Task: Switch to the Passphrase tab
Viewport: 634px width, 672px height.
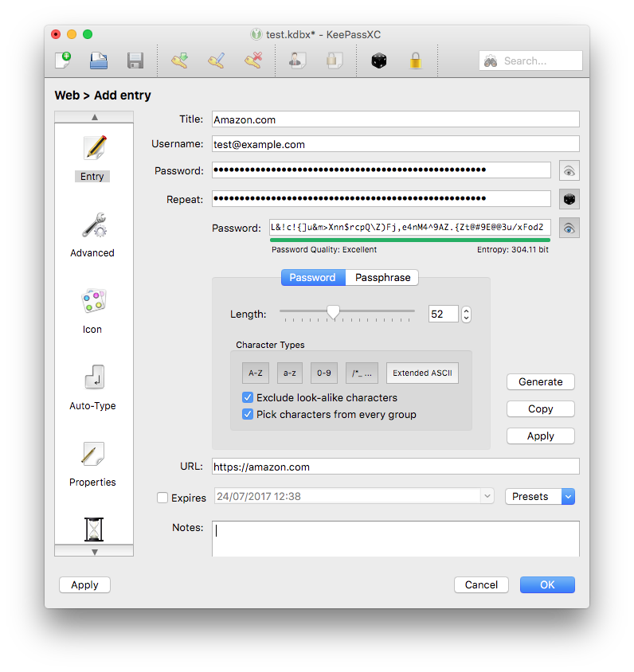Action: [x=382, y=277]
